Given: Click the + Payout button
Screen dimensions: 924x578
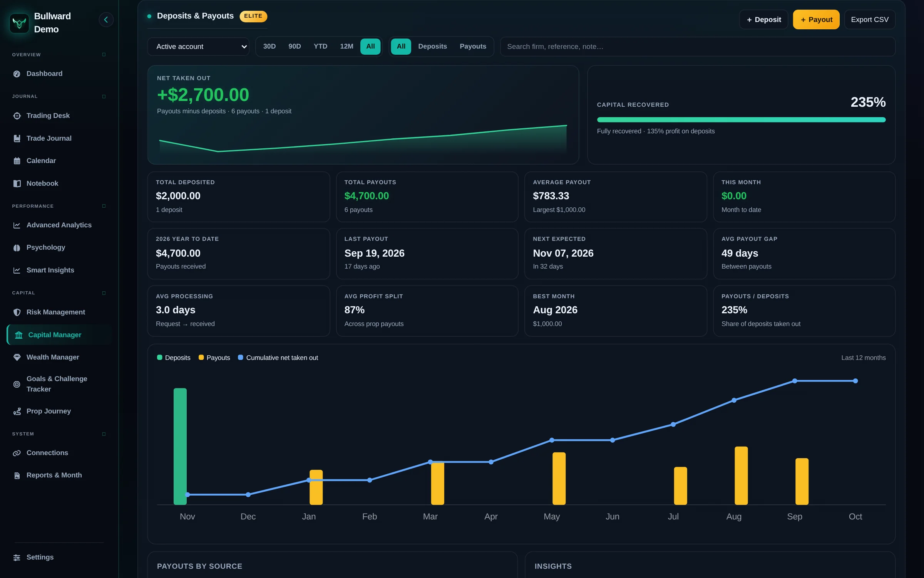Looking at the screenshot, I should (816, 20).
